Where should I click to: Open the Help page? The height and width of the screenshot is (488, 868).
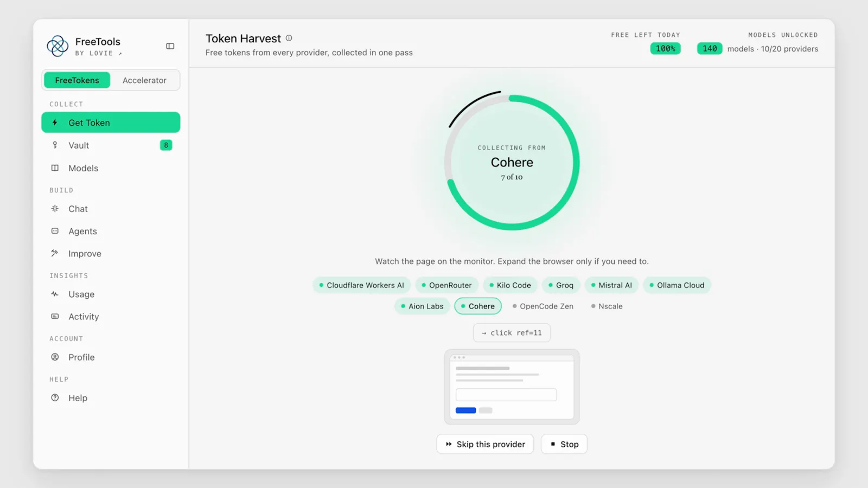[111, 397]
